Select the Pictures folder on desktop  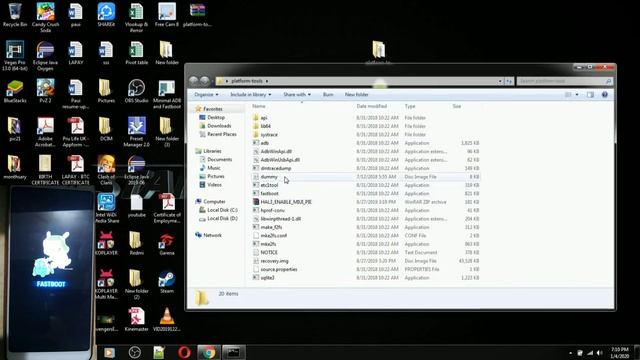point(106,91)
